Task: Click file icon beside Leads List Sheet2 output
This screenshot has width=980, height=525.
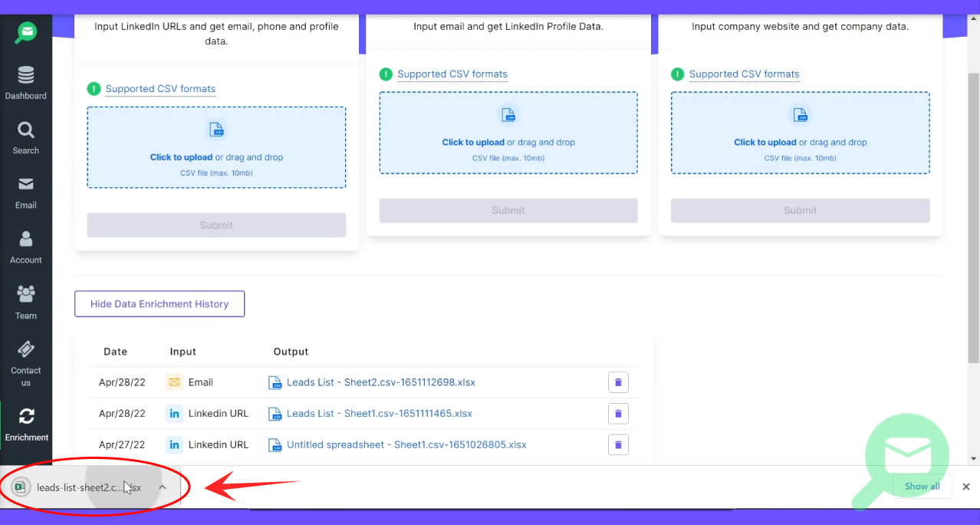Action: tap(275, 382)
